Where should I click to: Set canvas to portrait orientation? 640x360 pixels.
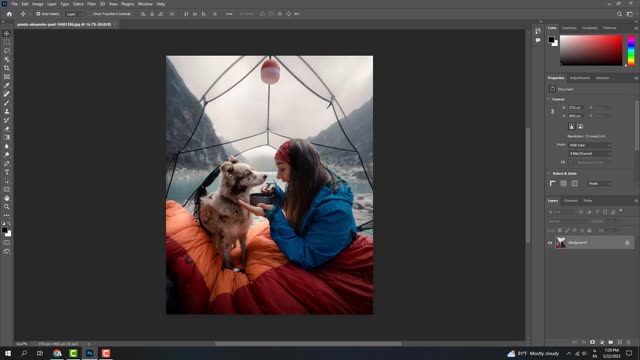pos(571,127)
